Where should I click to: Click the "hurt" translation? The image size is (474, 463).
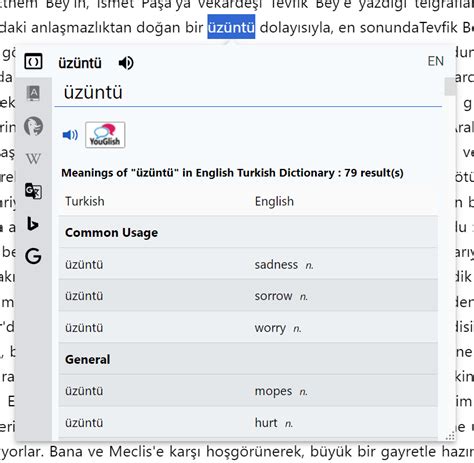click(266, 423)
